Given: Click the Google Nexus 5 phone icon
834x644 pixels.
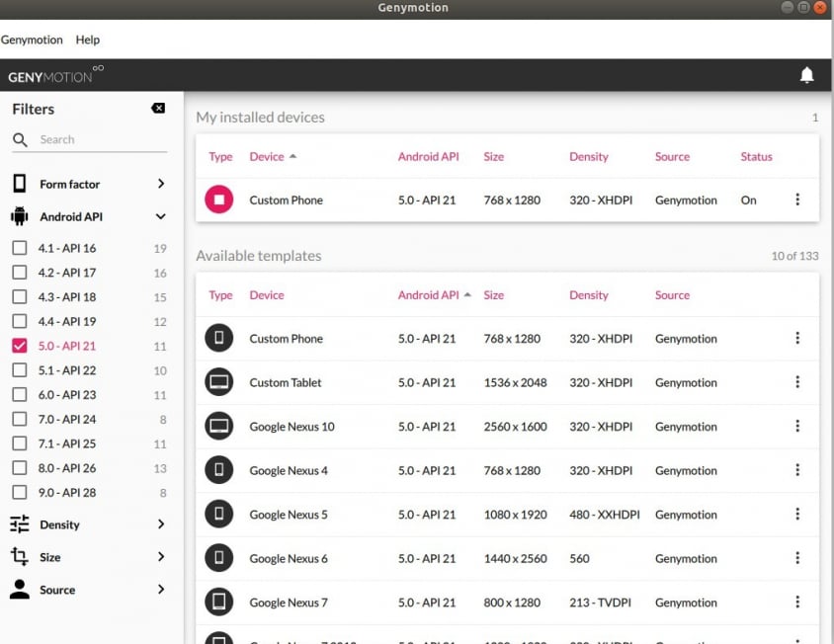Looking at the screenshot, I should (218, 514).
